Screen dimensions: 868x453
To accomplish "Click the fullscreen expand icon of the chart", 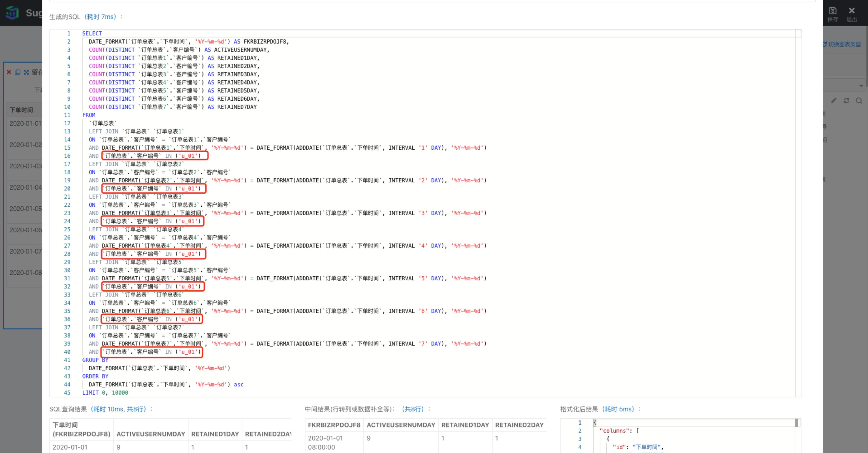I will (x=26, y=72).
